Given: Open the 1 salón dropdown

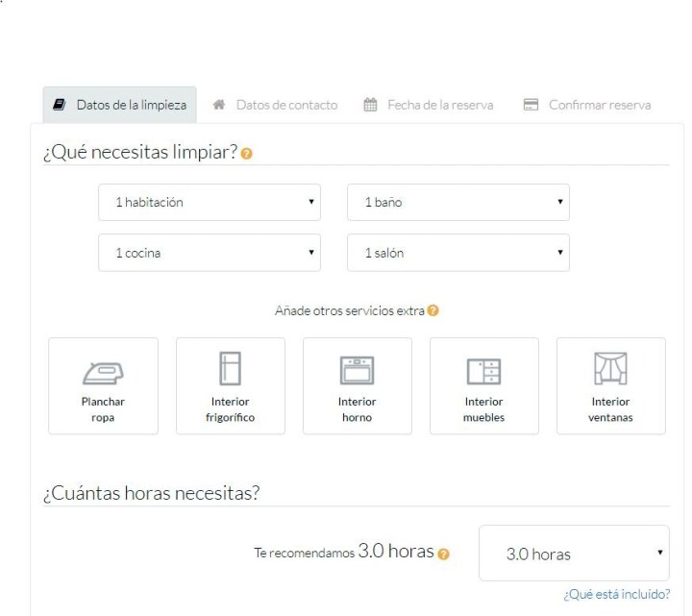Looking at the screenshot, I should point(458,253).
